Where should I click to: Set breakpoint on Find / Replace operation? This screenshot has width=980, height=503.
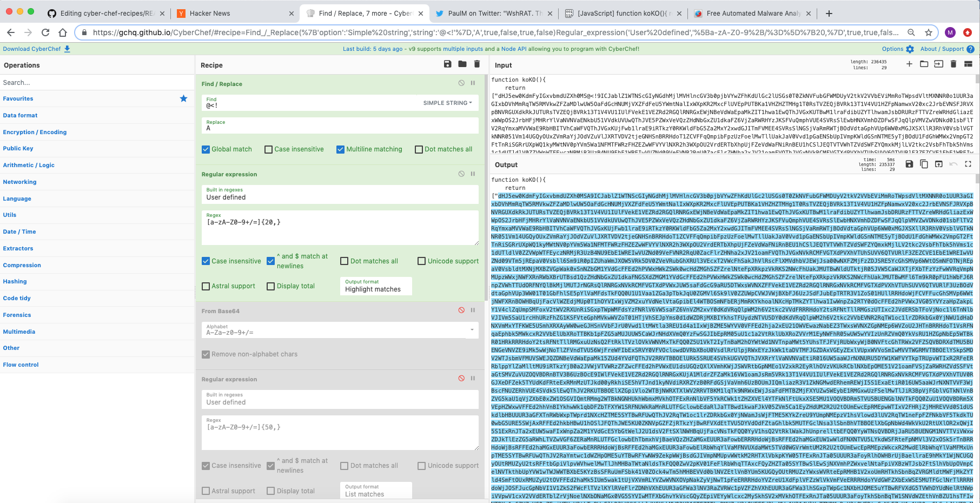pos(473,83)
